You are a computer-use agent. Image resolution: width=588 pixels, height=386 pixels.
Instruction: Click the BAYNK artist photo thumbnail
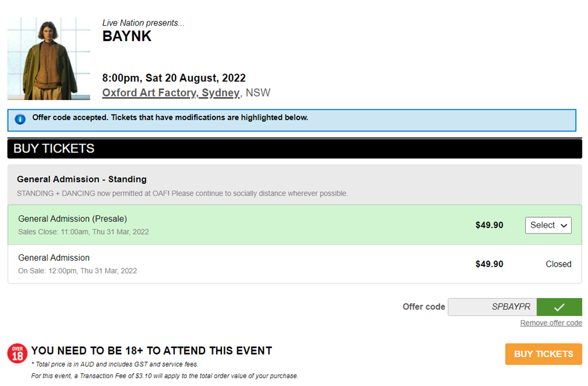49,59
